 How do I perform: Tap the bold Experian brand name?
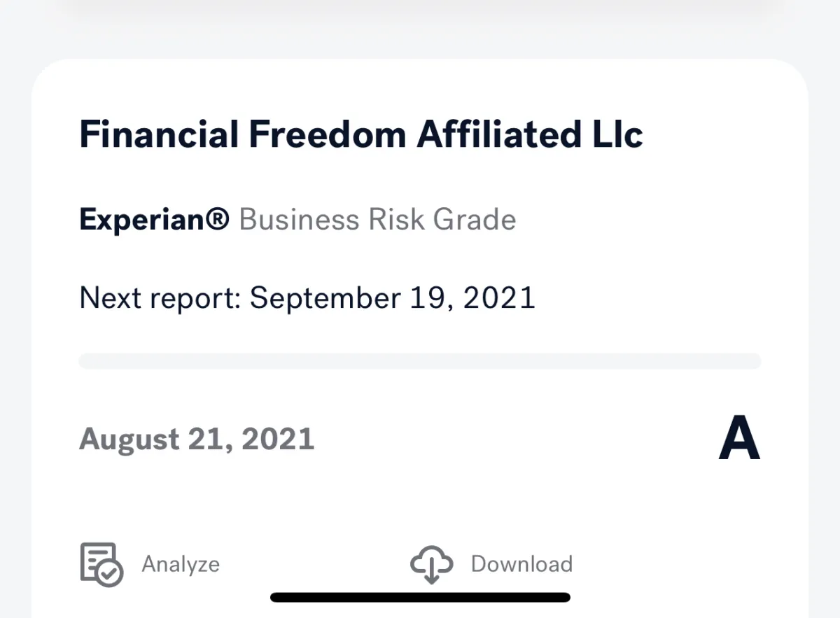tap(144, 220)
